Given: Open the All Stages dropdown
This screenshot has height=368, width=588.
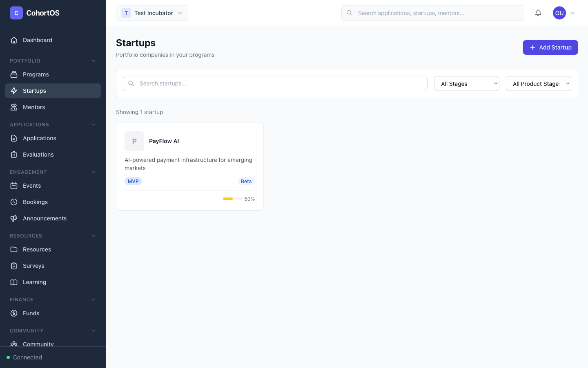Looking at the screenshot, I should pyautogui.click(x=467, y=83).
